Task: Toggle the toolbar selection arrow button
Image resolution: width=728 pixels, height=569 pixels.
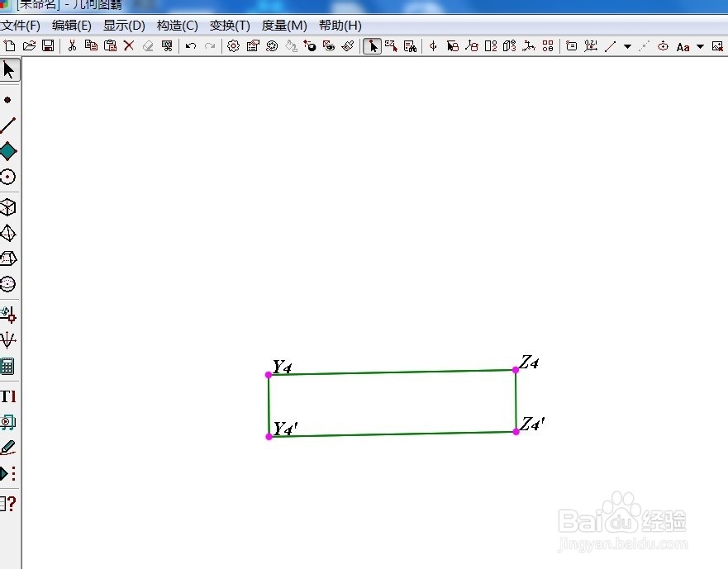Action: click(x=373, y=46)
